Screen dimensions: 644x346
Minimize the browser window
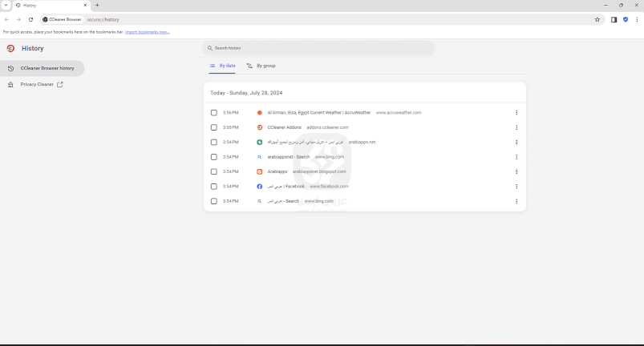(606, 6)
